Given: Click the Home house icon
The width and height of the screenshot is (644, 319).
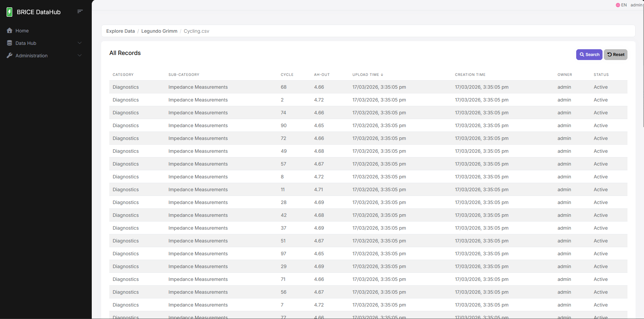Looking at the screenshot, I should click(9, 31).
